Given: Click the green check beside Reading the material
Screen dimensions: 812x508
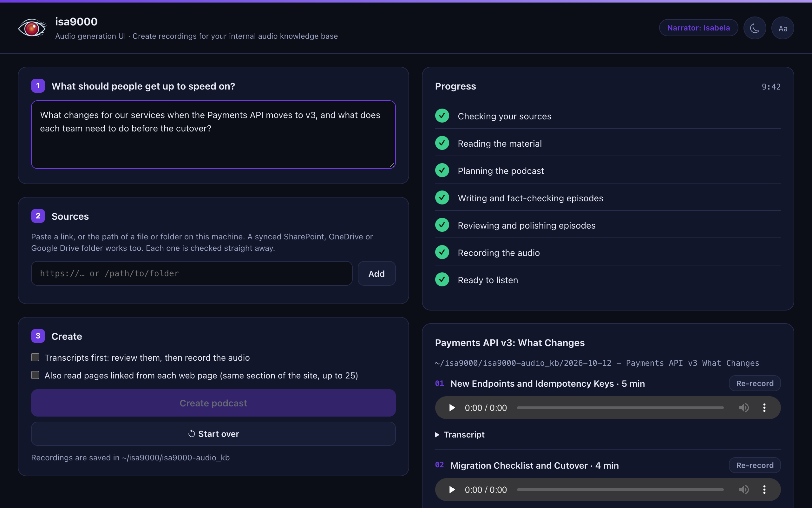Looking at the screenshot, I should [x=442, y=143].
